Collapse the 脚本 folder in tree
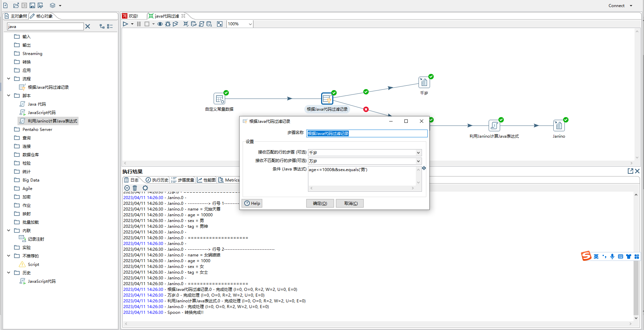 point(9,95)
